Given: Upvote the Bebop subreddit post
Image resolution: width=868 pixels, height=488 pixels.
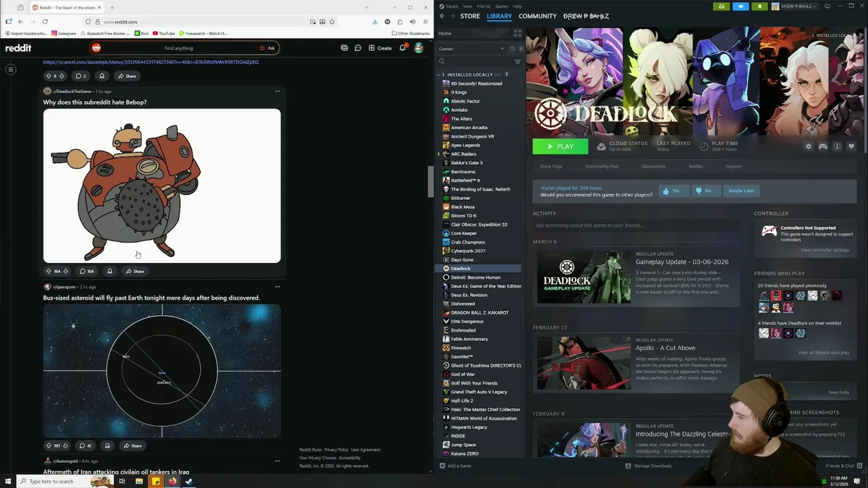Looking at the screenshot, I should pyautogui.click(x=48, y=271).
